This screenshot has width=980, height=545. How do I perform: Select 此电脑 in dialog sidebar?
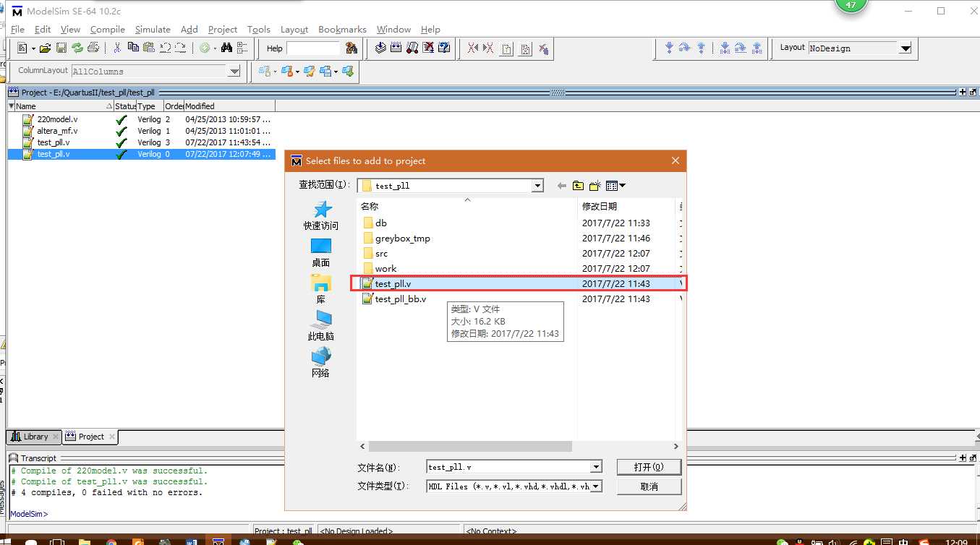tap(321, 326)
